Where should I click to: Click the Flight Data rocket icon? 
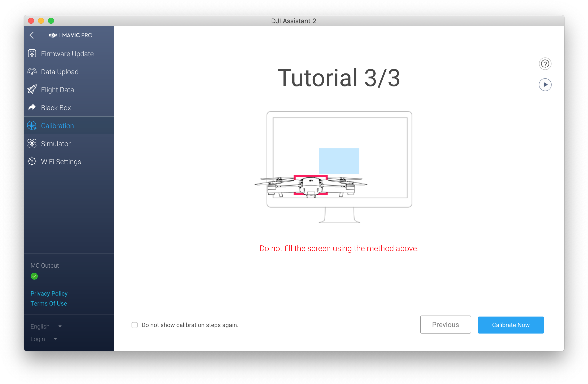(32, 89)
